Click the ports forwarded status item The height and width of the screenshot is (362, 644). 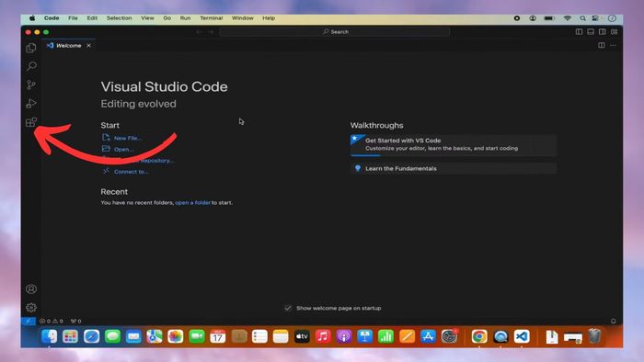(x=76, y=321)
